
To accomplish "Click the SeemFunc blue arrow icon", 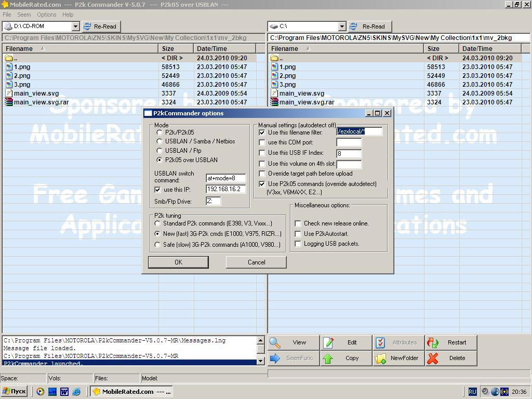I will point(275,358).
